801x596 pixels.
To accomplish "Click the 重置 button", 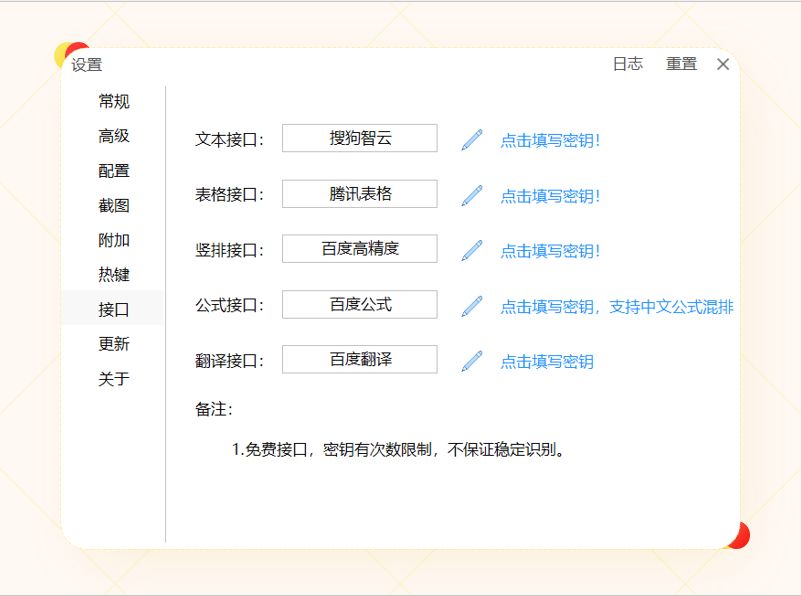I will (682, 64).
